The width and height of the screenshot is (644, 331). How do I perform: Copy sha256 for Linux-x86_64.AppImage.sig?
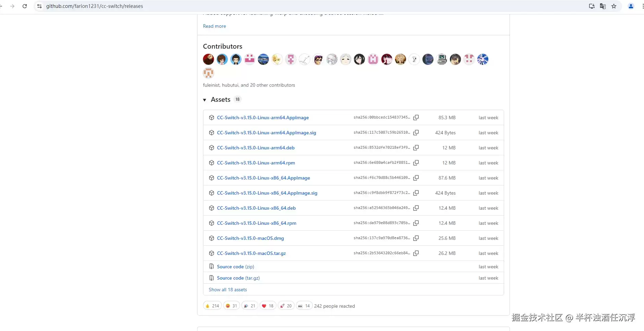(x=416, y=193)
